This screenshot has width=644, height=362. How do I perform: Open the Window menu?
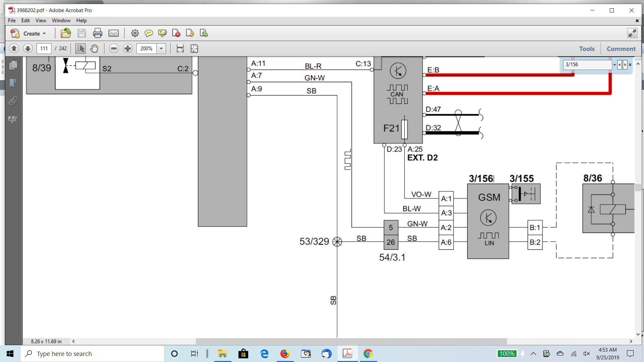click(x=61, y=20)
